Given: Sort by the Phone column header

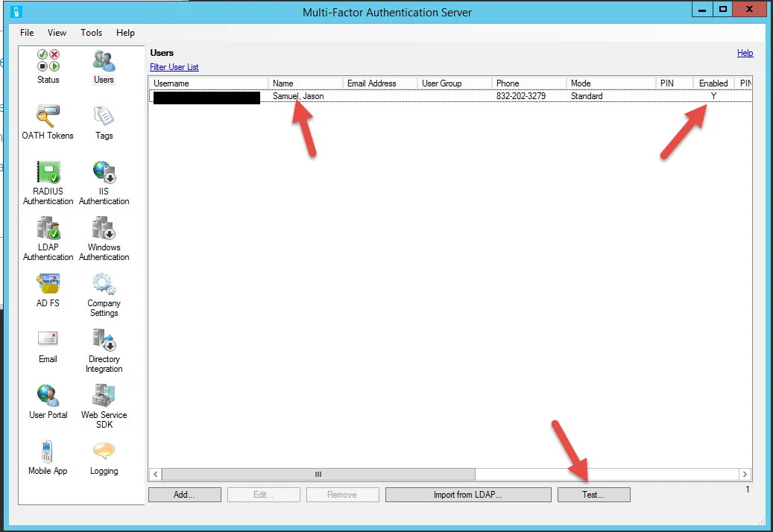Looking at the screenshot, I should click(x=529, y=83).
